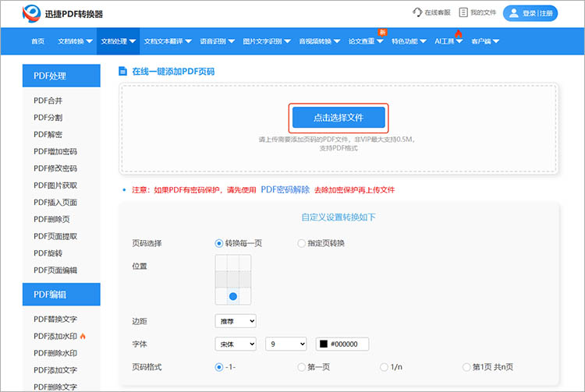
Task: Click the #000000 color value field
Action: (x=342, y=344)
